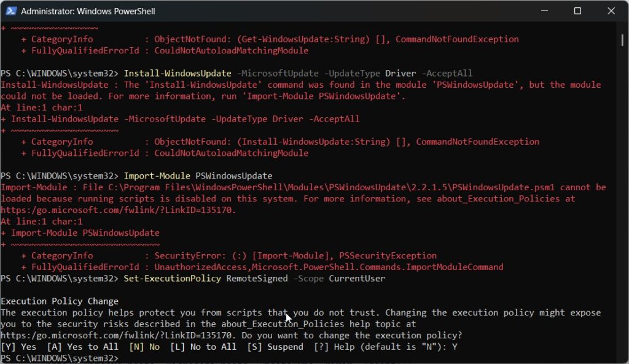Click 'The execution policy helps protect you' line
The height and width of the screenshot is (364, 629).
300,312
